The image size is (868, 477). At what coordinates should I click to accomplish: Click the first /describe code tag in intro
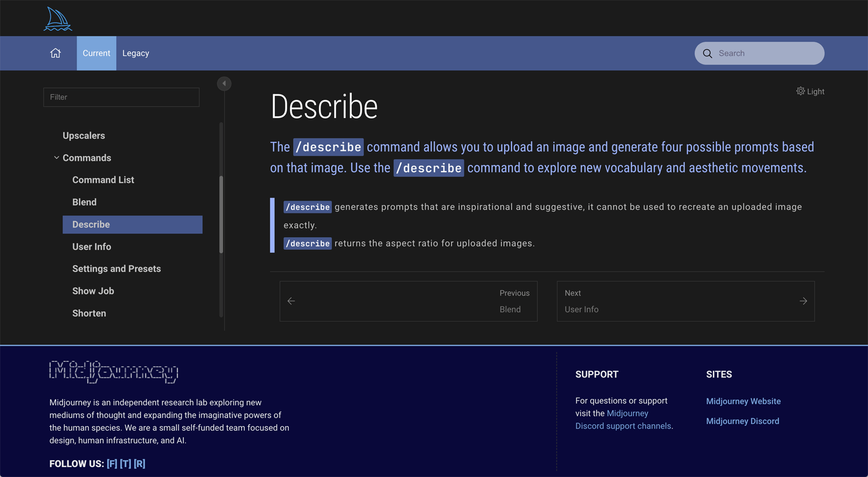click(329, 147)
